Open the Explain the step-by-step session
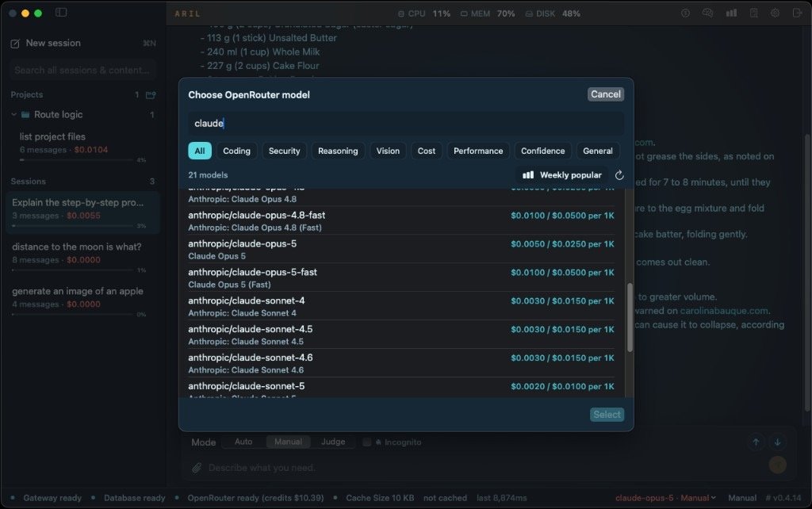 tap(82, 212)
